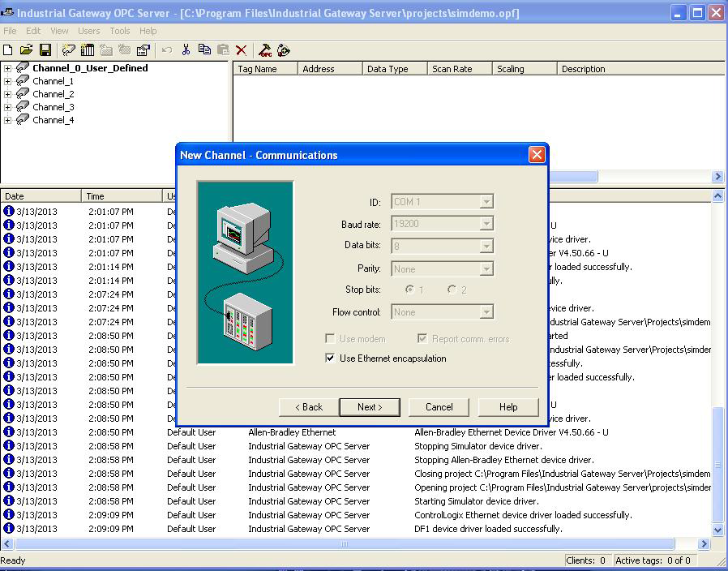Open Properties from the toolbar icon
This screenshot has width=728, height=571.
point(143,50)
